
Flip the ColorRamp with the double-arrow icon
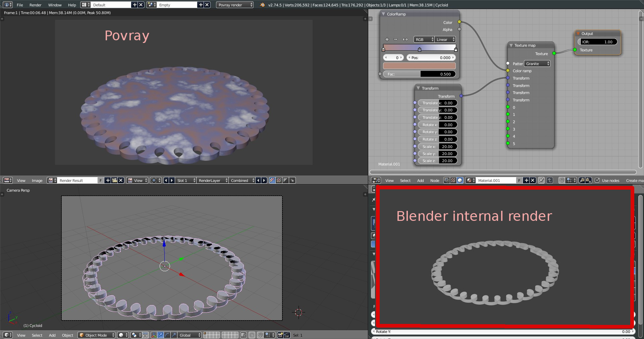click(405, 39)
